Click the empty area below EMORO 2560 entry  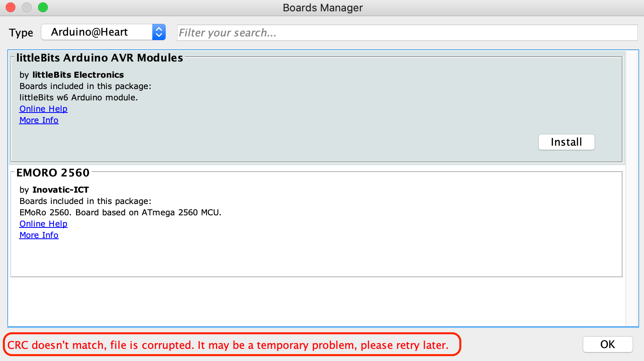point(316,302)
